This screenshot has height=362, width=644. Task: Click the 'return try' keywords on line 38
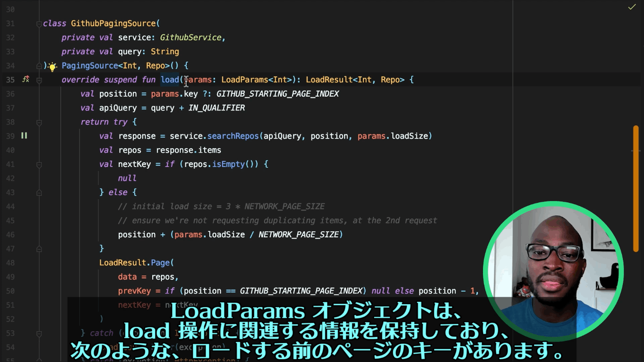pos(104,122)
